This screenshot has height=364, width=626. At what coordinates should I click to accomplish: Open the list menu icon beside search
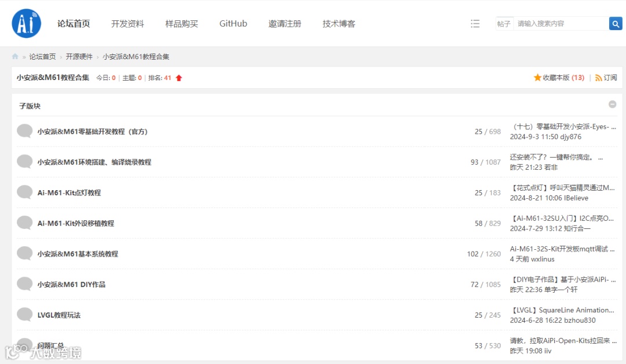click(x=475, y=24)
